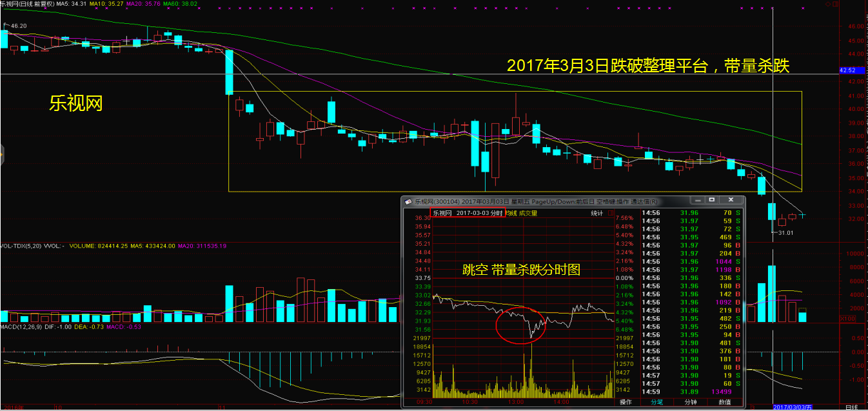
Task: Click the 46.20 high price annotation
Action: [17, 26]
